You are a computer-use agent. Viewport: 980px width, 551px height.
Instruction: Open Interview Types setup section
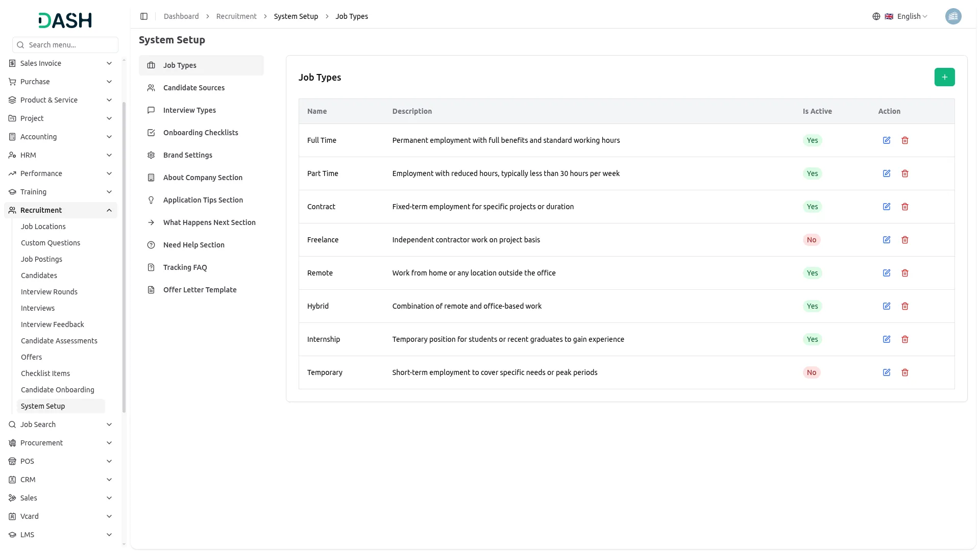189,110
